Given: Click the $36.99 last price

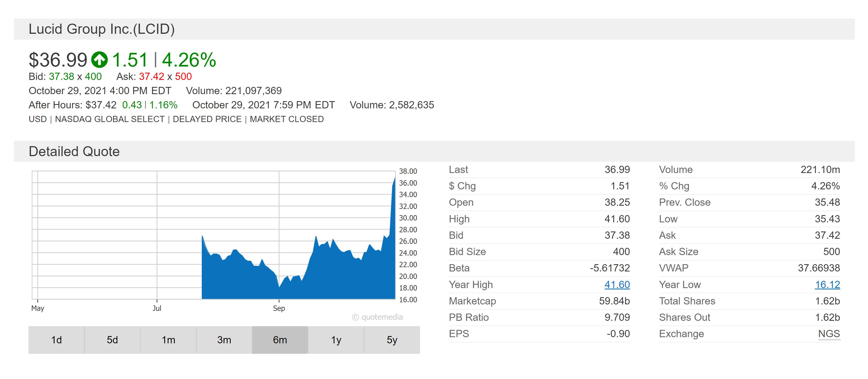Looking at the screenshot, I should (58, 60).
